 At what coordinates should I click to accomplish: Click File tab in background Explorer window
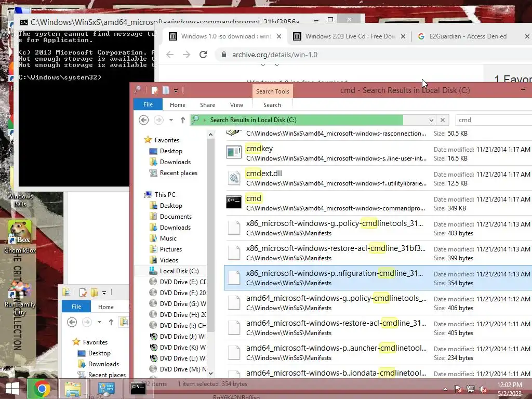[x=76, y=307]
